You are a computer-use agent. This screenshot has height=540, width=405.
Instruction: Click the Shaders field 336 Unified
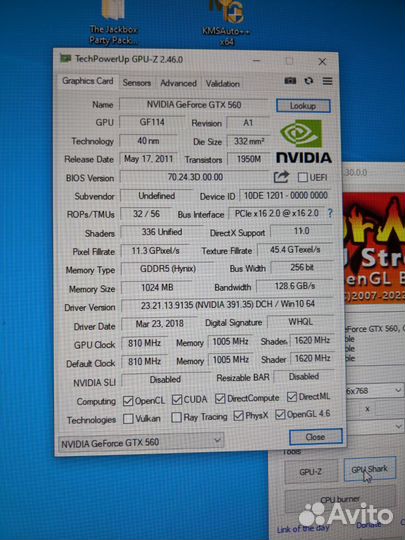[162, 232]
